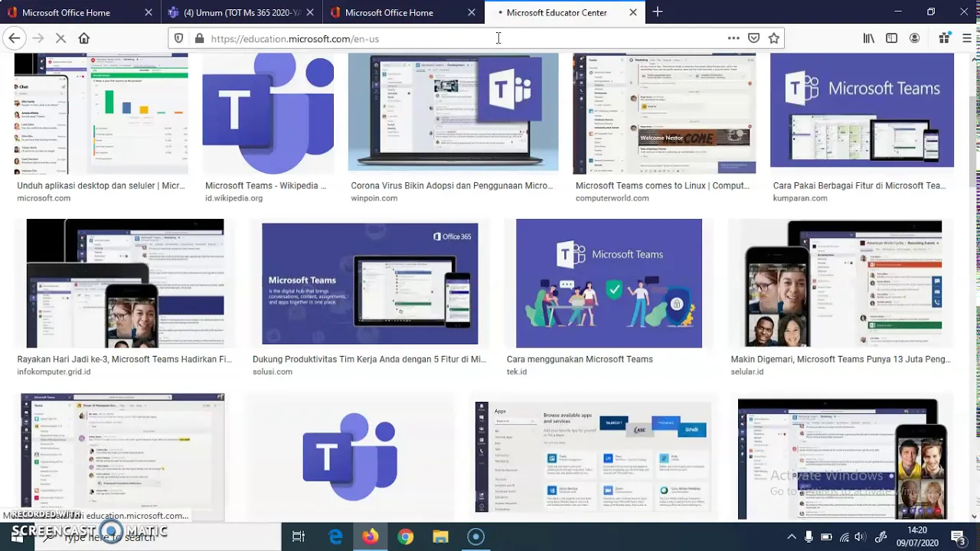This screenshot has width=980, height=551.
Task: Click the kumparan.com source label
Action: point(800,198)
